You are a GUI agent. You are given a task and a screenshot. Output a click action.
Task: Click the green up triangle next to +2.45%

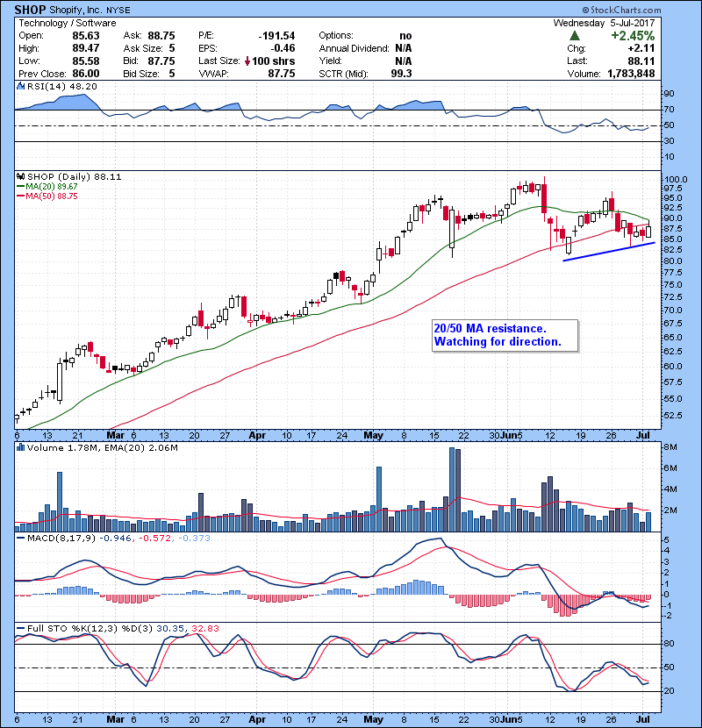[x=574, y=36]
